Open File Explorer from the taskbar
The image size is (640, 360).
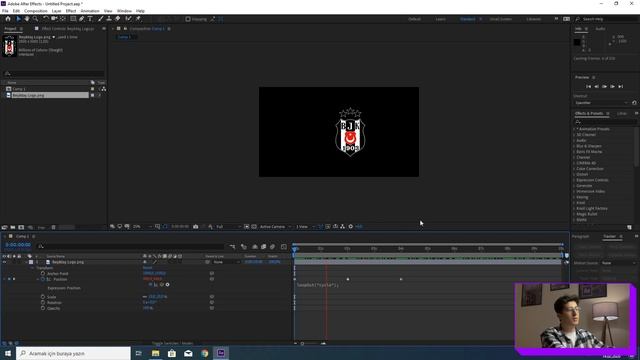coord(156,353)
